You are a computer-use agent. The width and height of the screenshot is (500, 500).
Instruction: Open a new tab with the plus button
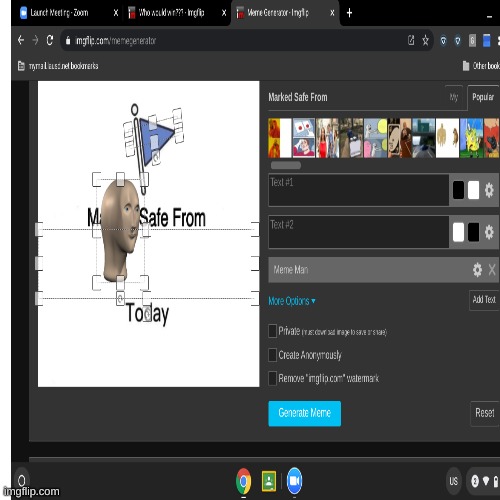pyautogui.click(x=349, y=13)
